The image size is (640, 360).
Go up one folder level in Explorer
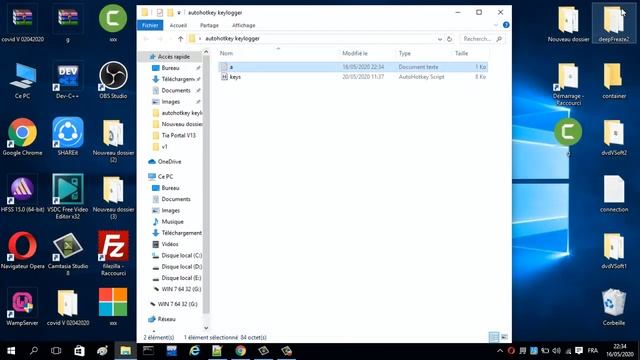tap(180, 39)
